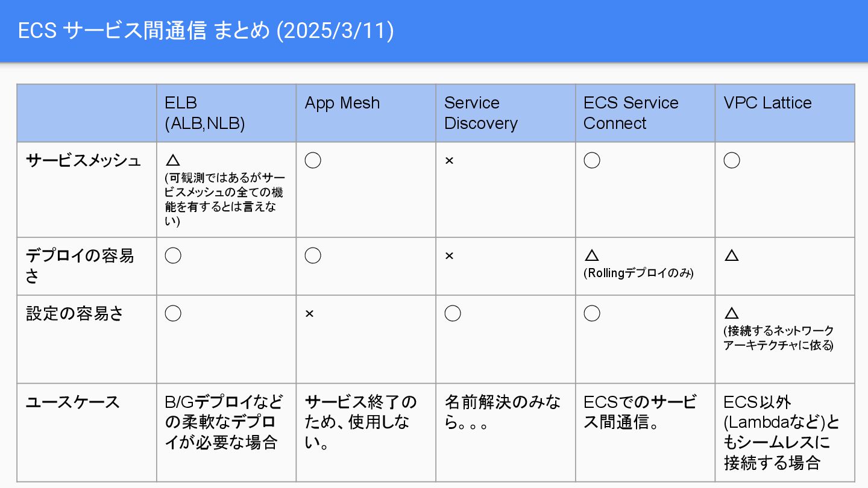Click the サービスメッシュ row label
The height and width of the screenshot is (488, 868).
83,160
